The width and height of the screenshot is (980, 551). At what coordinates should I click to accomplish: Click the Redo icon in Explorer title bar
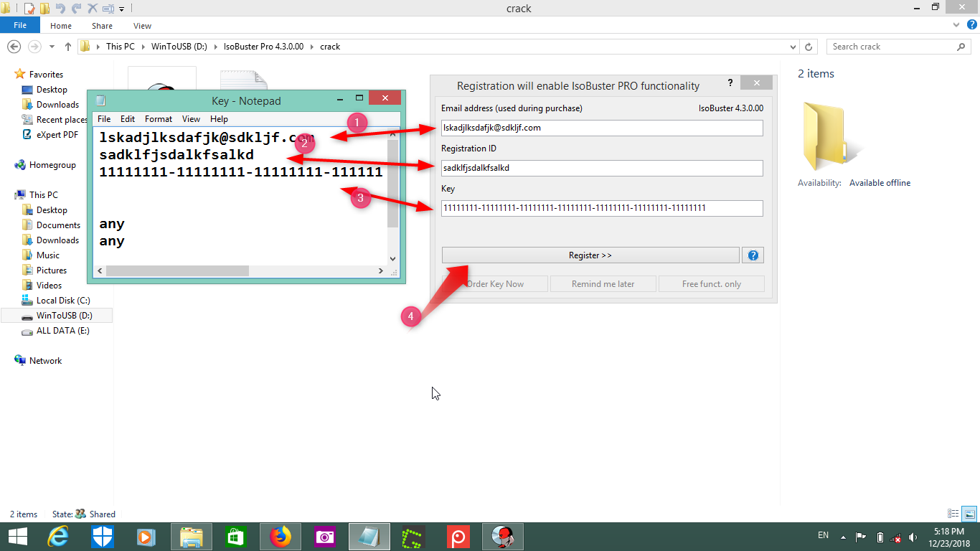[x=76, y=9]
